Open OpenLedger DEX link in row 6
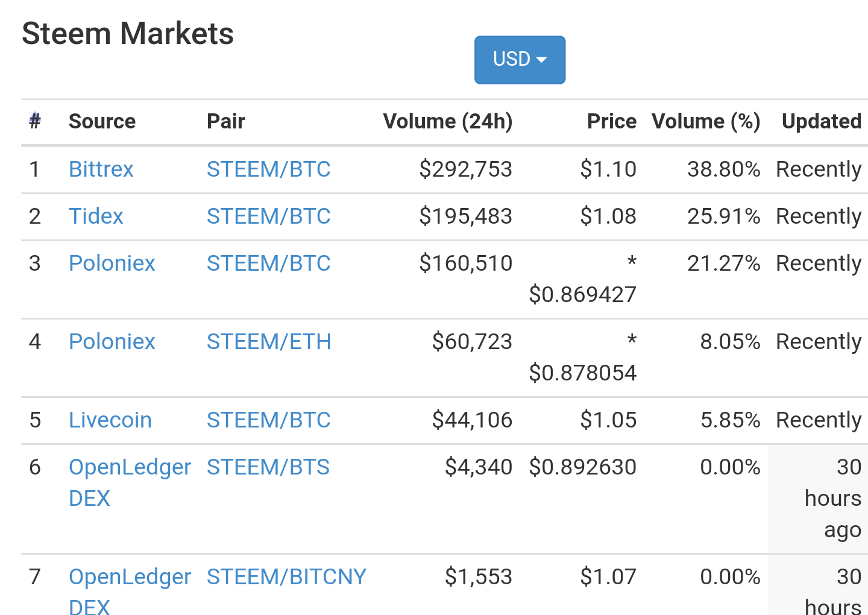The height and width of the screenshot is (615, 868). [x=129, y=467]
